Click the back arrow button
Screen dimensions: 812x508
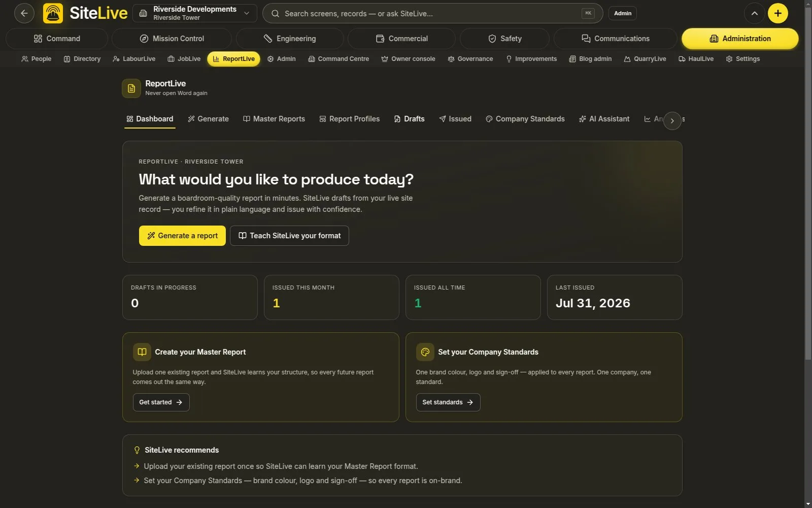[x=24, y=13]
